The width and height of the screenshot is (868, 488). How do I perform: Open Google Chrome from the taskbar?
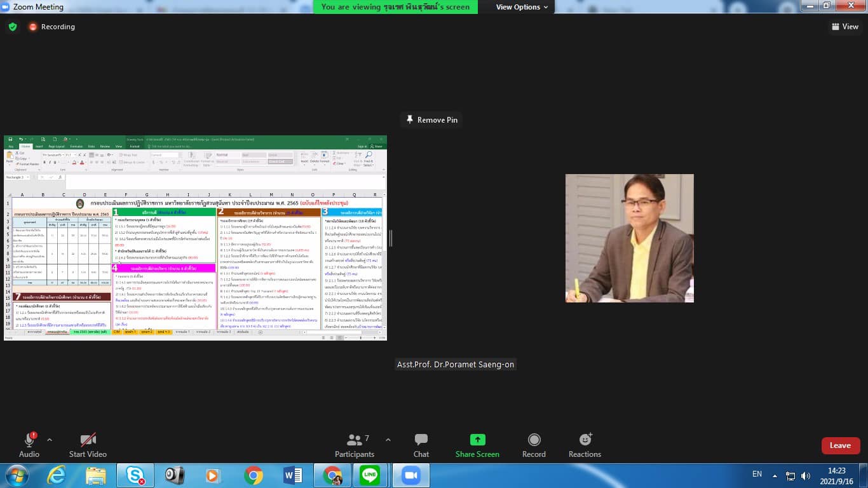(254, 475)
